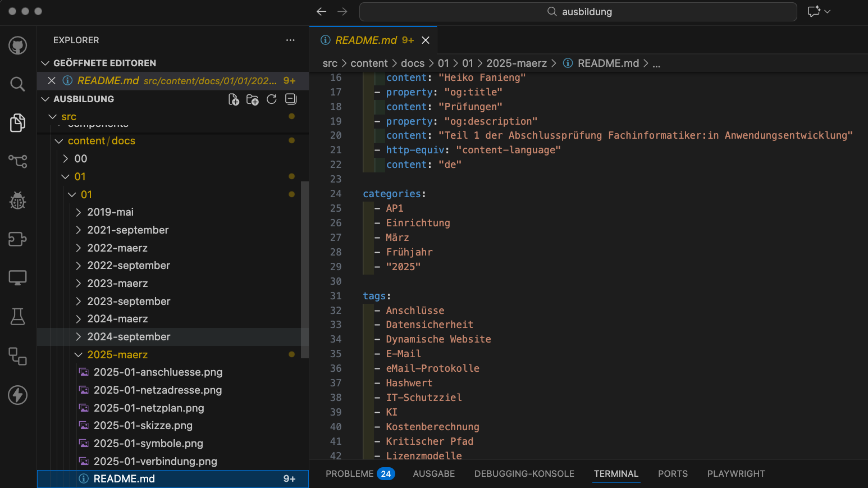Image resolution: width=868 pixels, height=488 pixels.
Task: Go back using the navigation arrow
Action: 322,12
